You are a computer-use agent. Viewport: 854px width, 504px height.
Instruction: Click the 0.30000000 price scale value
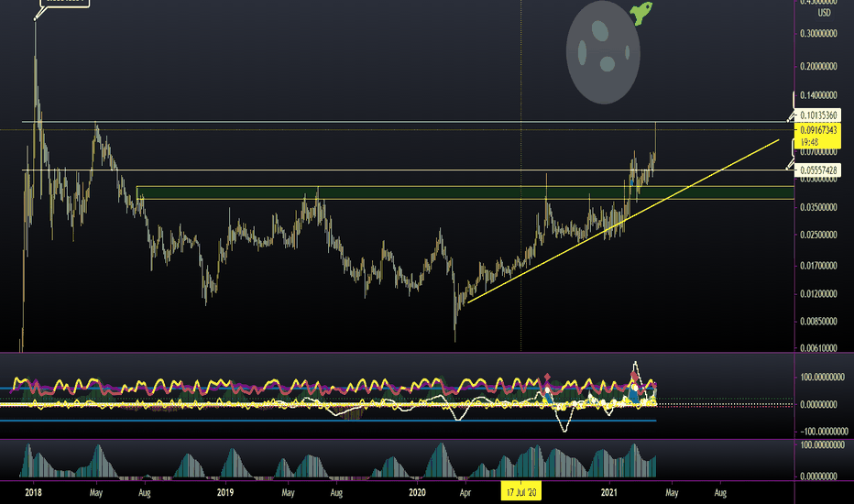[818, 34]
